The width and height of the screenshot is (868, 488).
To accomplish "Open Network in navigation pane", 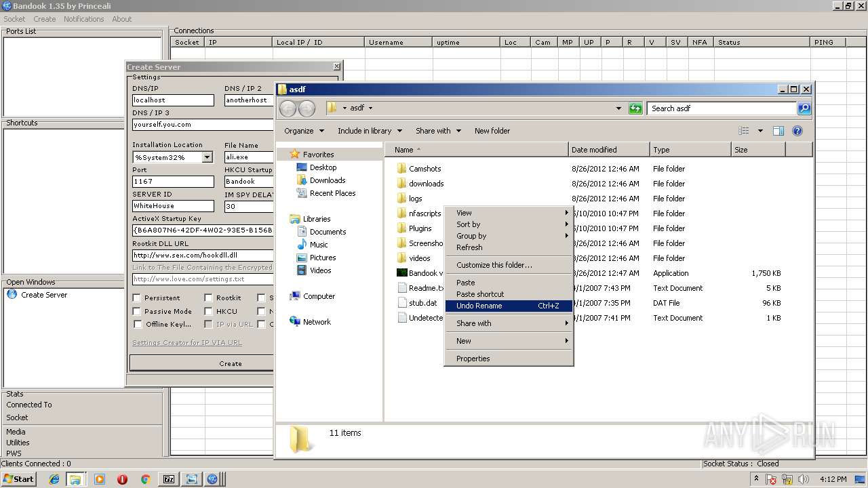I will point(310,322).
